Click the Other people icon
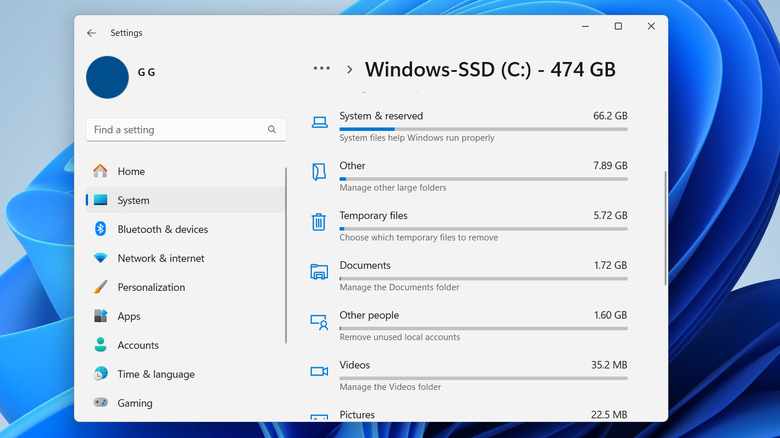This screenshot has width=780, height=438. point(319,322)
